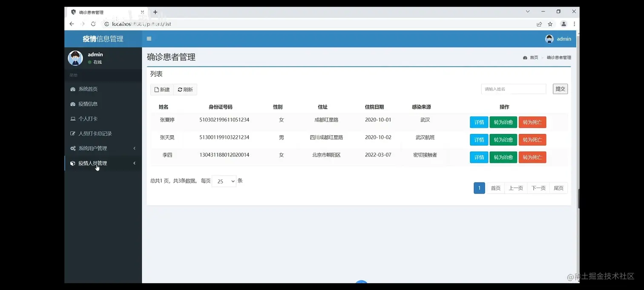644x290 pixels.
Task: Go to page 1 in pagination
Action: (479, 188)
